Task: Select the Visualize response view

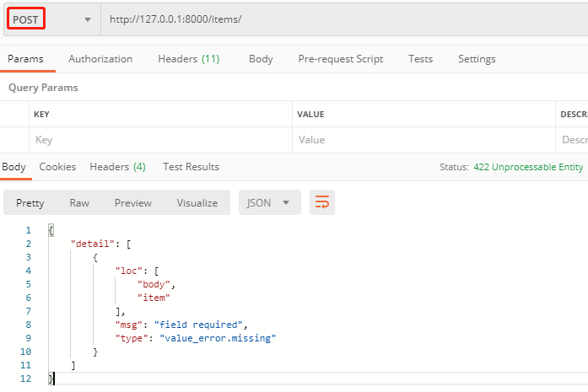Action: 197,203
